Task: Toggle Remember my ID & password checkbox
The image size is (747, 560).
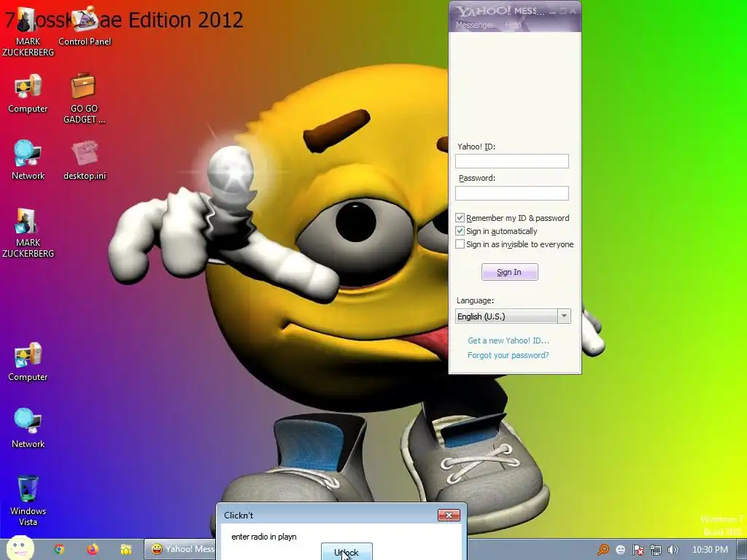Action: pyautogui.click(x=460, y=217)
